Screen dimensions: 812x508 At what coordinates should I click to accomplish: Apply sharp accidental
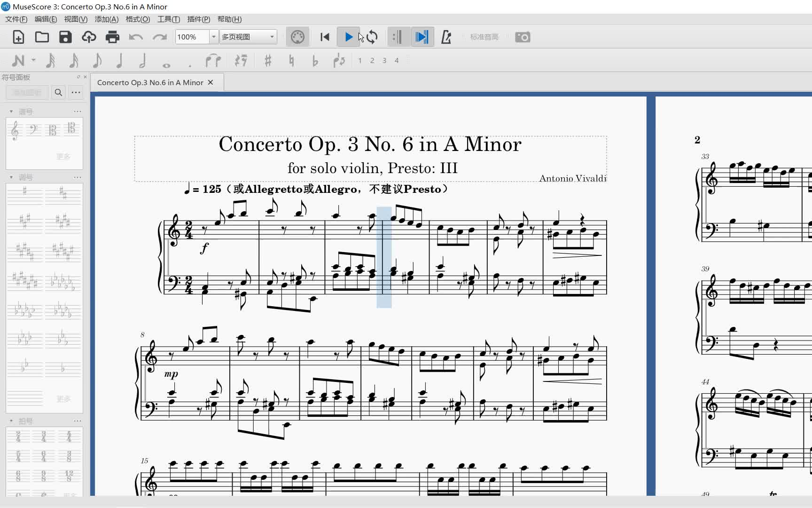pos(268,60)
